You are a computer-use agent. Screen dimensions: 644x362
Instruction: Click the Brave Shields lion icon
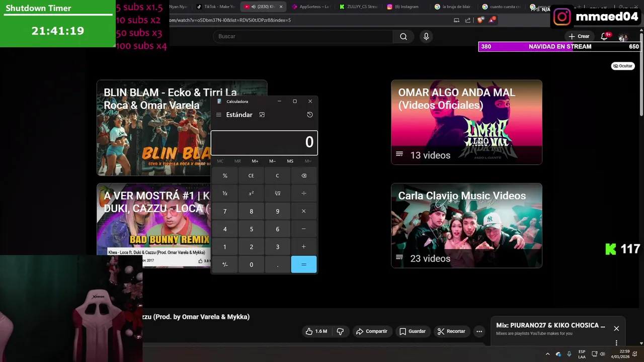tap(480, 20)
